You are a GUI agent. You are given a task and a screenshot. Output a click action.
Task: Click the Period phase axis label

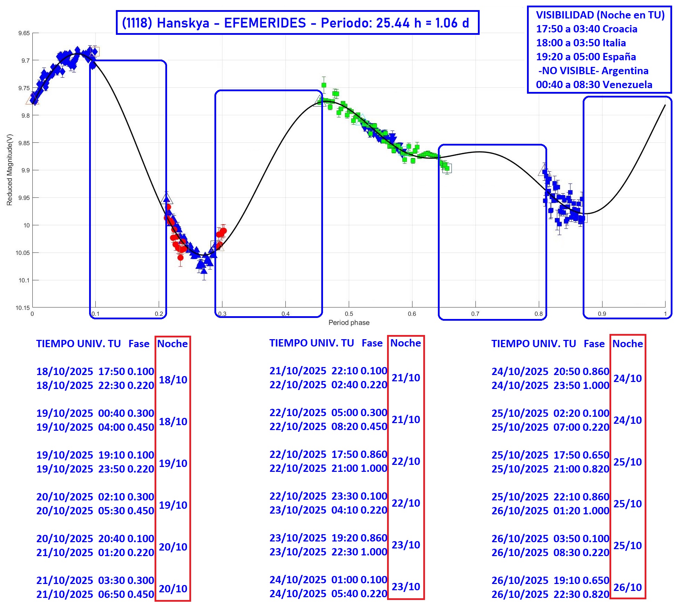(349, 322)
